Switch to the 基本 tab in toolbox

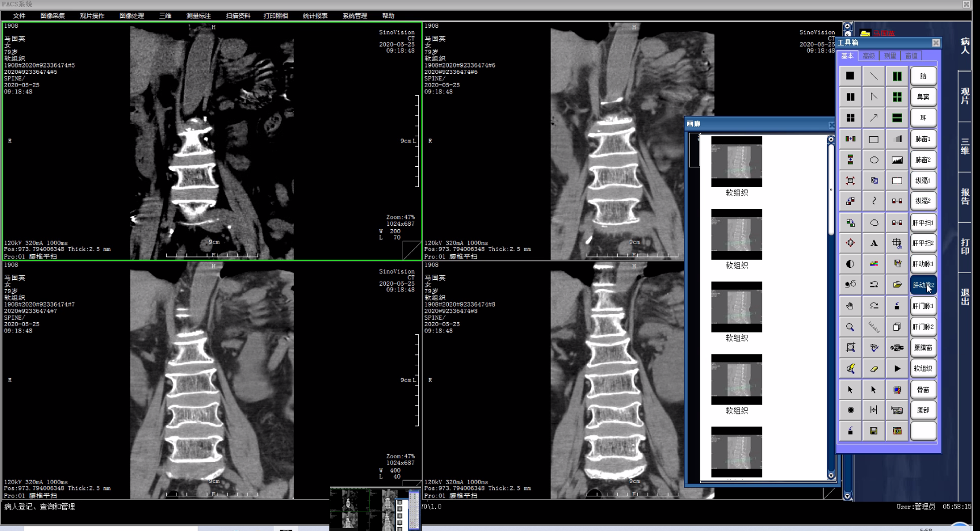tap(847, 56)
